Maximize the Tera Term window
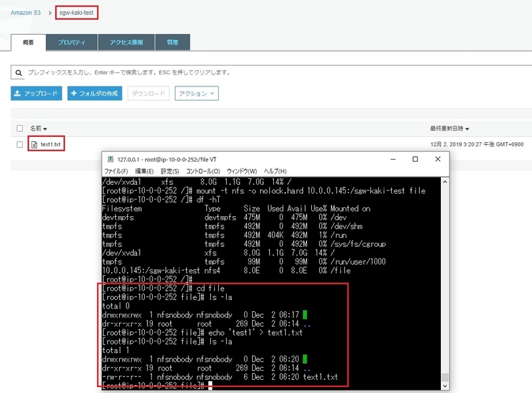Viewport: 532px width, 393px height. coord(415,159)
